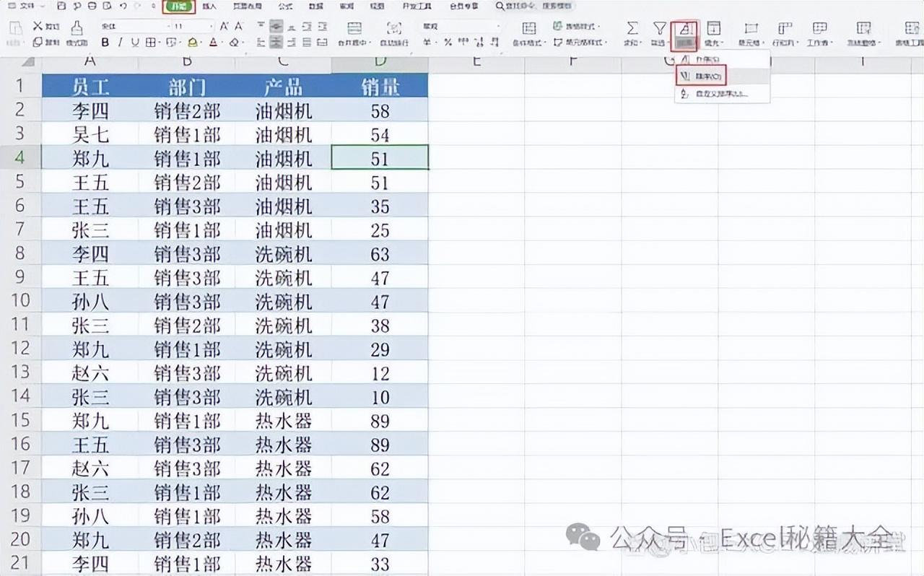
Task: Click the clear formatting eraser icon
Action: (234, 43)
